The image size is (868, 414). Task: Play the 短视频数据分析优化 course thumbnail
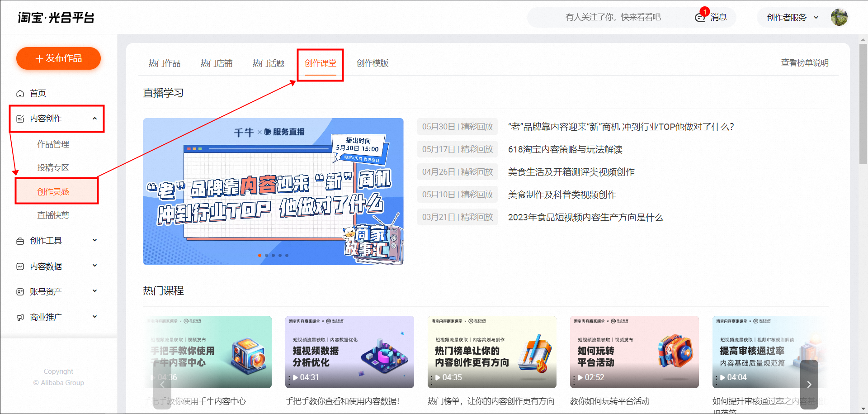[x=349, y=352]
